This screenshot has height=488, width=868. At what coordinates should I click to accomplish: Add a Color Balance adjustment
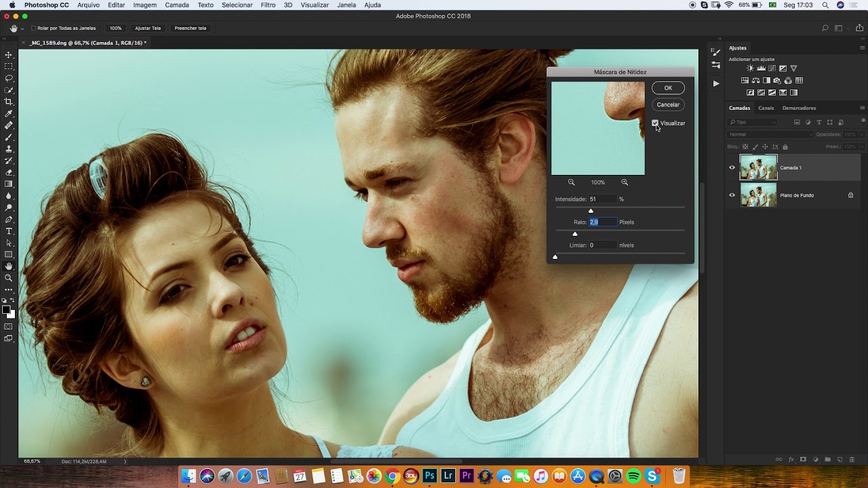[755, 81]
